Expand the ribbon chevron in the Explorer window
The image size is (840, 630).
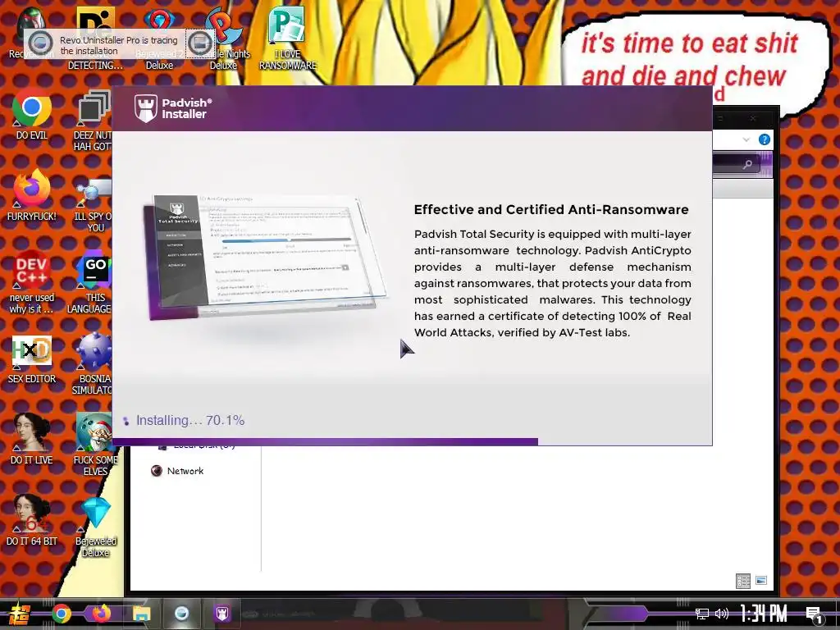pos(746,139)
